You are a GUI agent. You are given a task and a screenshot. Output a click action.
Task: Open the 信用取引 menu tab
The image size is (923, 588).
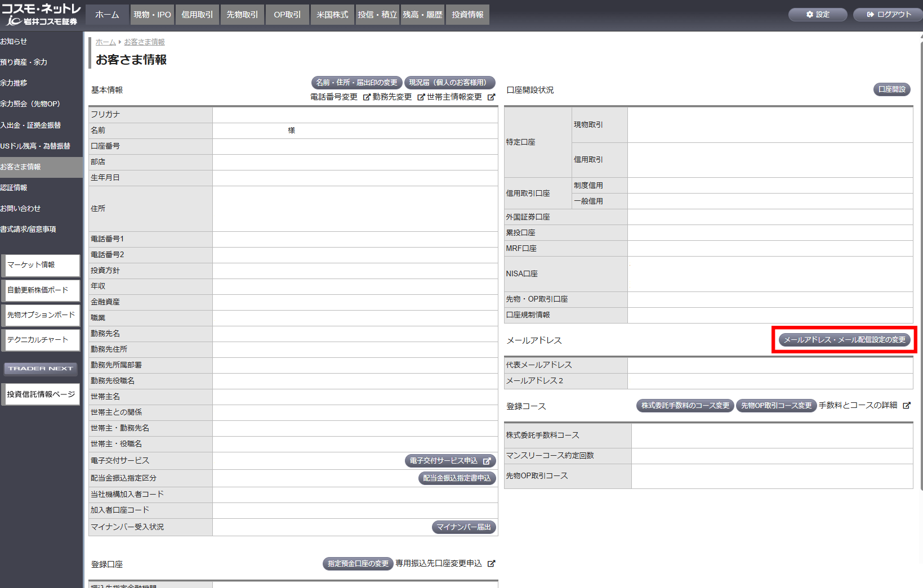coord(197,15)
